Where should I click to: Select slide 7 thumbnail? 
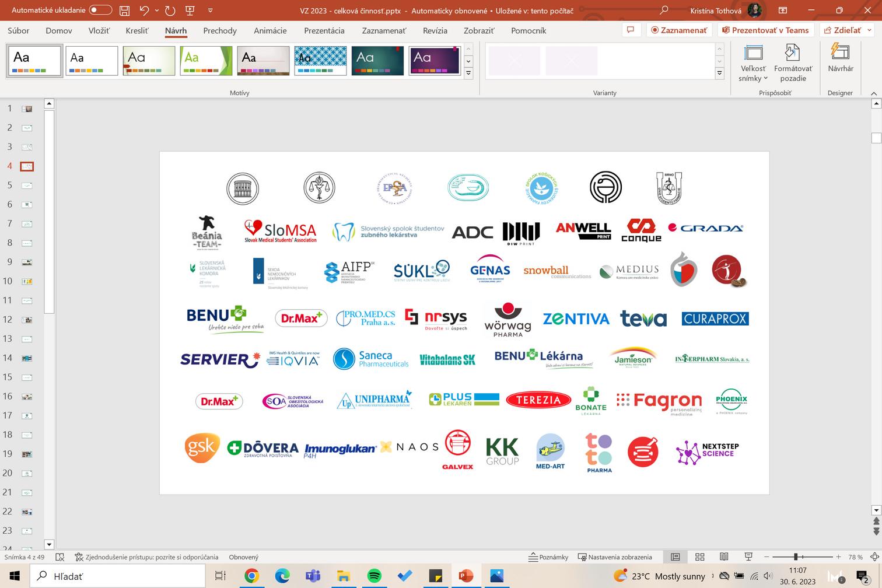pyautogui.click(x=27, y=223)
